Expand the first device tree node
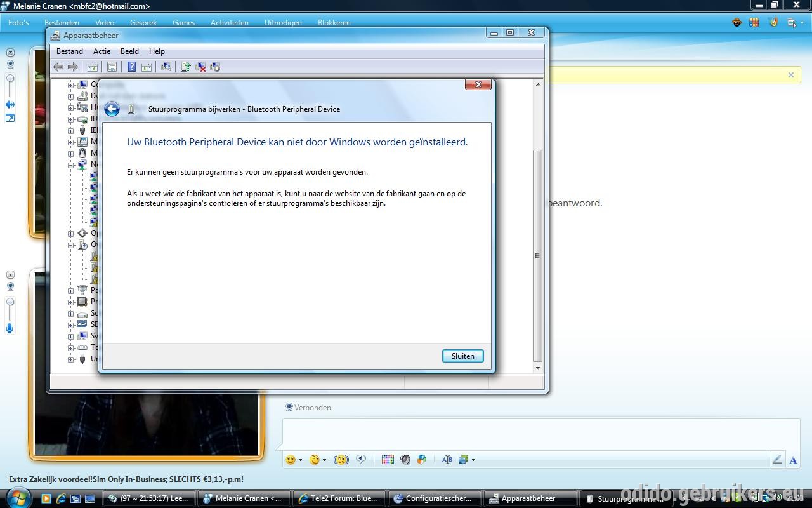The width and height of the screenshot is (812, 508). (71, 84)
